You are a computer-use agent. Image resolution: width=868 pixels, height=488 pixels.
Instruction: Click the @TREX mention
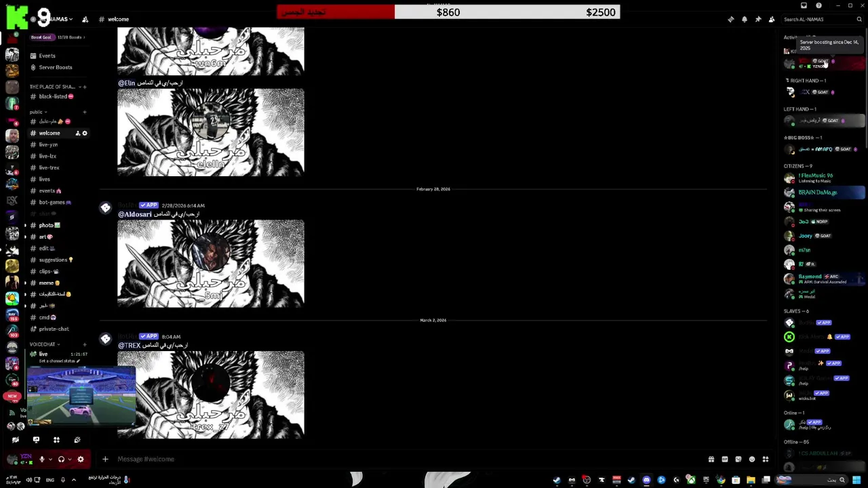click(x=130, y=345)
